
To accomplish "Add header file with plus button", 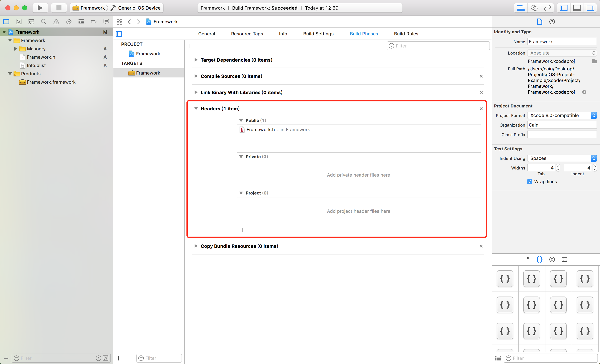I will [x=242, y=230].
